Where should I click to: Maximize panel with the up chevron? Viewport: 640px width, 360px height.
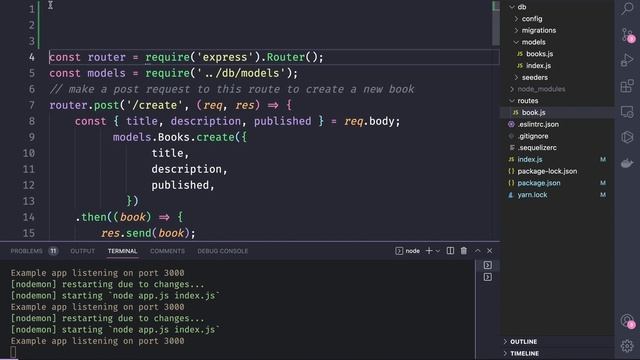477,251
